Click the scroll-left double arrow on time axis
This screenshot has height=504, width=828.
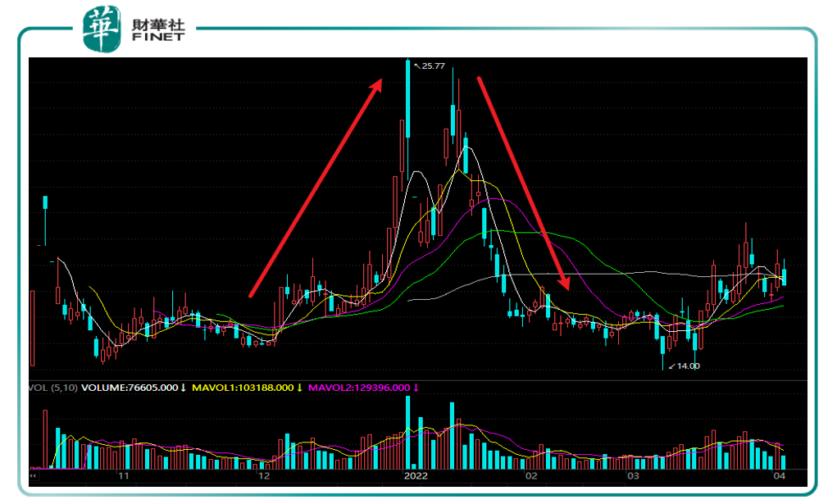(x=34, y=474)
